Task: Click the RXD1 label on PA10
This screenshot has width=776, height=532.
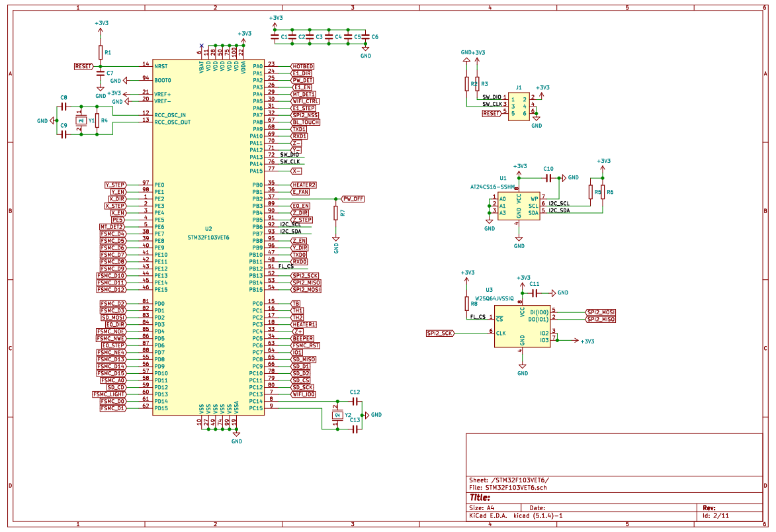Action: (x=300, y=136)
